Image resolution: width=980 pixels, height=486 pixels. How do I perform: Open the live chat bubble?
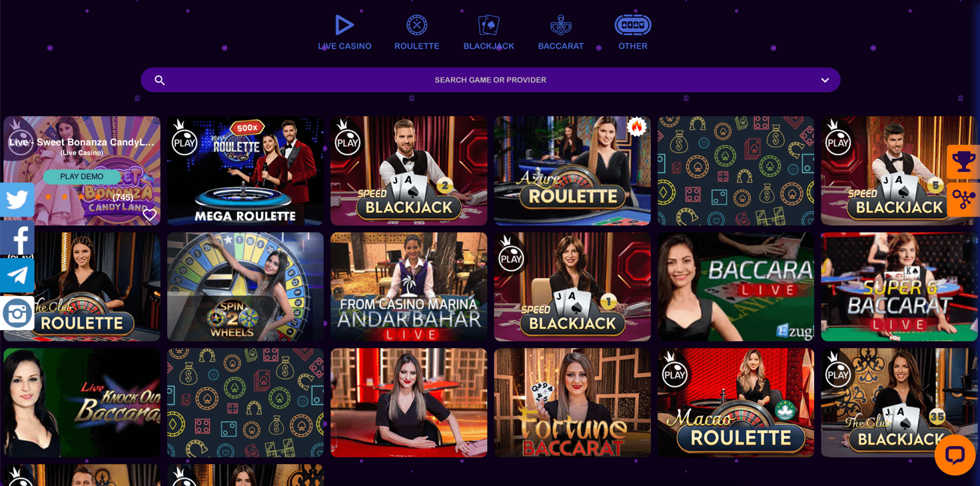coord(955,455)
